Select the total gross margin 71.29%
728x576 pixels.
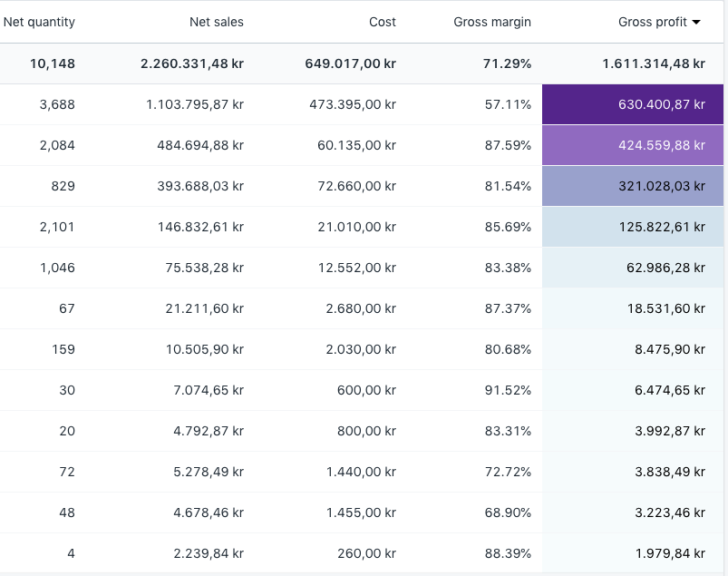(508, 63)
